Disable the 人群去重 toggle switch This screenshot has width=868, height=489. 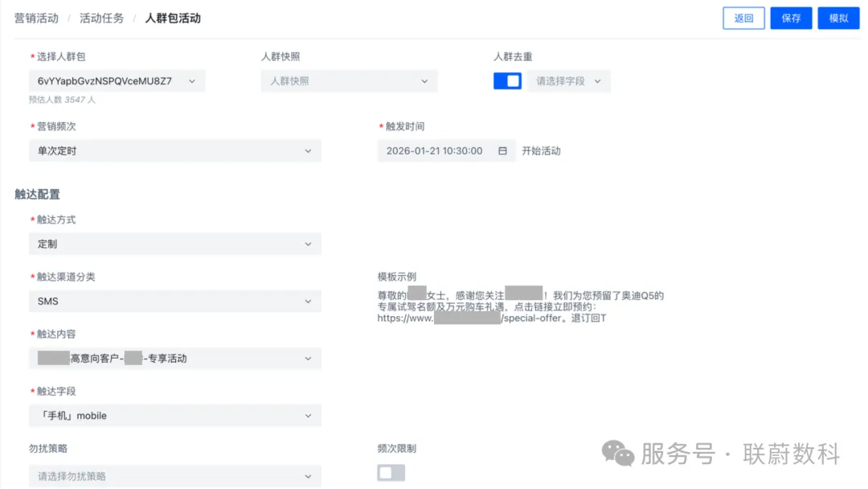click(507, 80)
